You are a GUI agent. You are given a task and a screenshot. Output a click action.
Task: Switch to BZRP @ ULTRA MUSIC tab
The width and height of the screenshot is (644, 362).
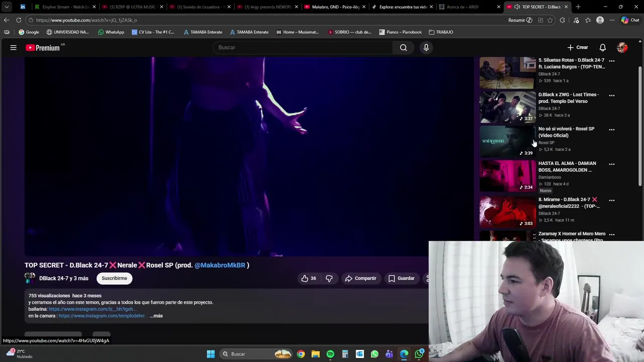132,7
